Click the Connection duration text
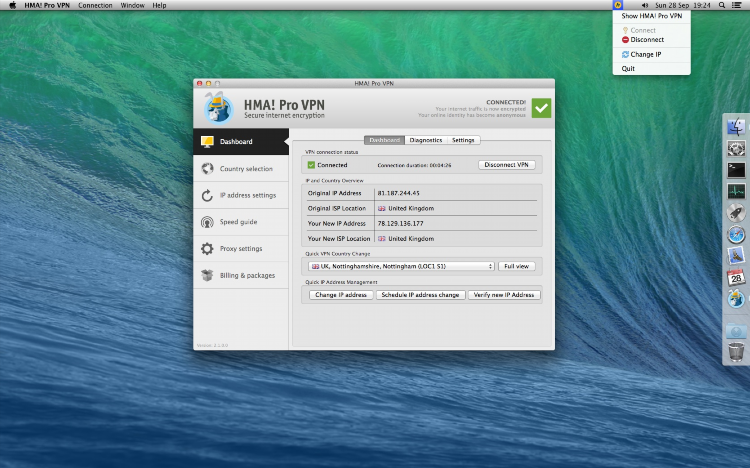Viewport: 750px width, 468px height. coord(414,165)
